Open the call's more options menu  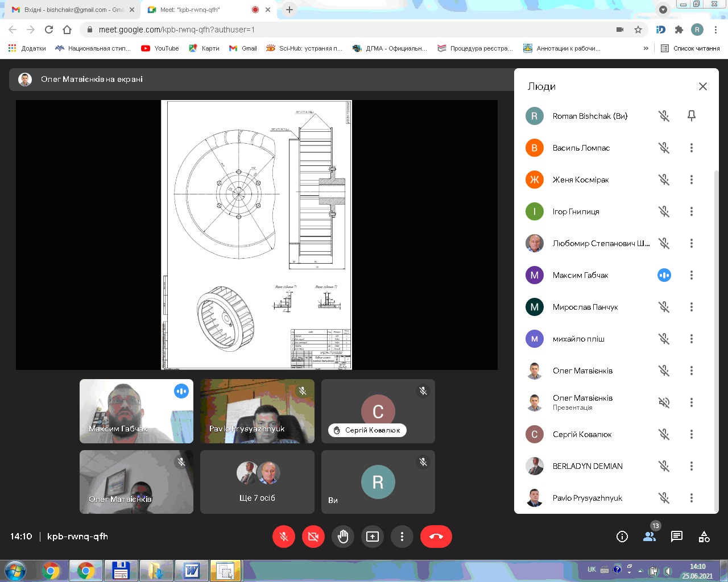click(402, 537)
